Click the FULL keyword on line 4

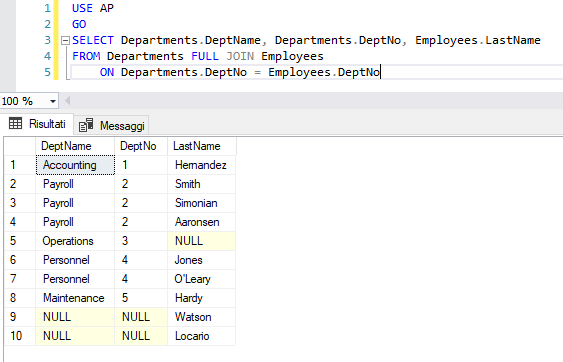[205, 56]
